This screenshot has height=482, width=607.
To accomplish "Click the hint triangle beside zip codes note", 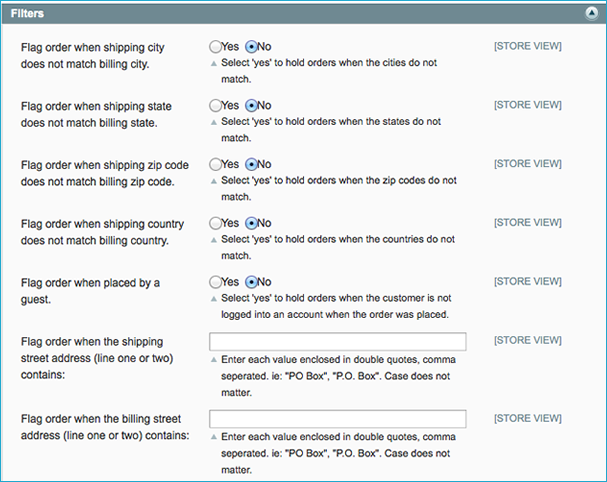I will point(213,181).
